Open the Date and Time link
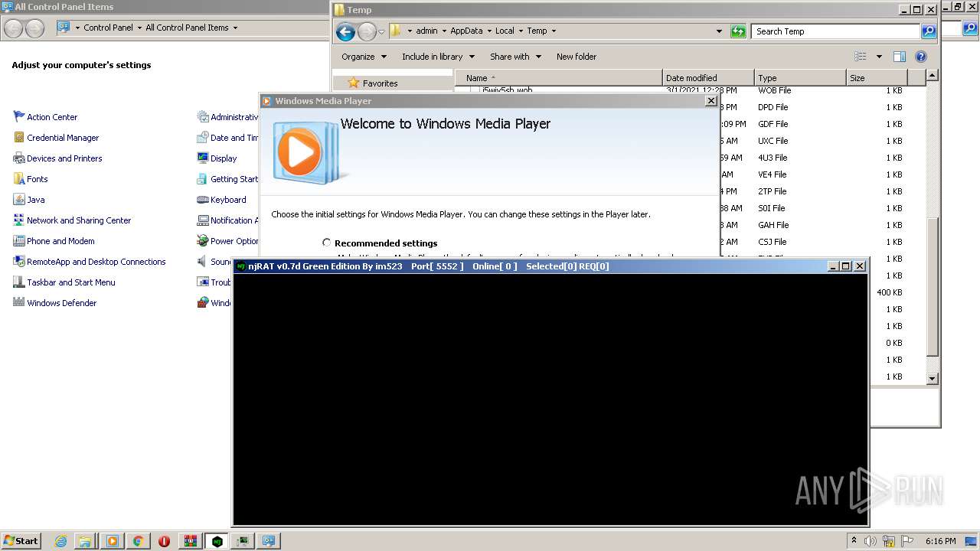 coord(234,138)
